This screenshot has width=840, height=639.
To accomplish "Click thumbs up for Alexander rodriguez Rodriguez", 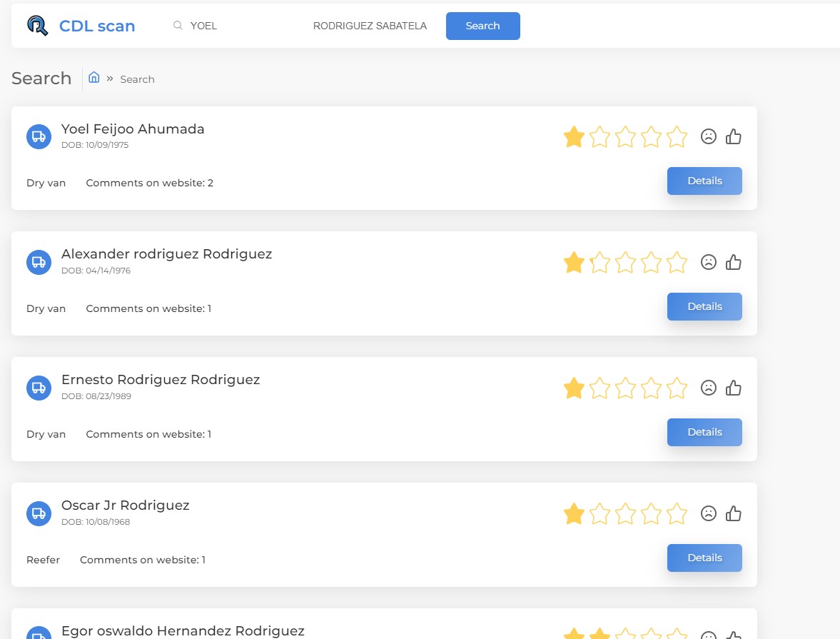I will coord(734,262).
